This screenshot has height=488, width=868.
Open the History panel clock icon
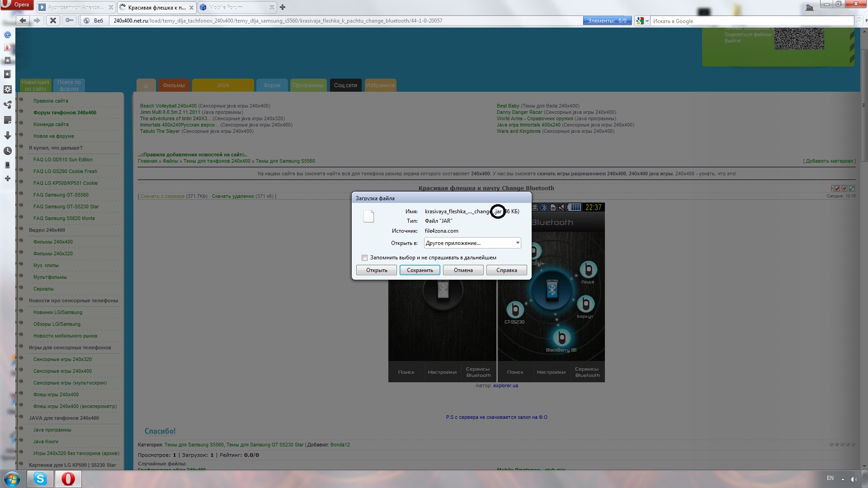pyautogui.click(x=8, y=151)
